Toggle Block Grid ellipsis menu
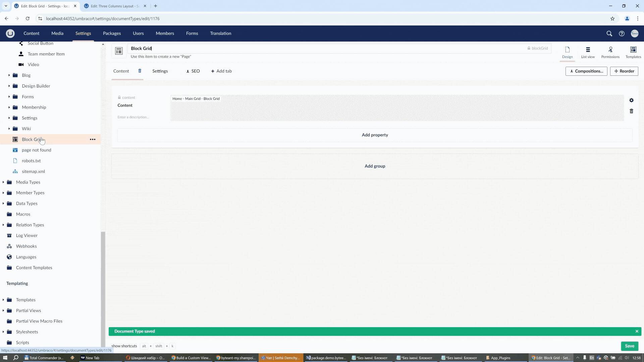Viewport: 644px width, 362px height. [93, 139]
